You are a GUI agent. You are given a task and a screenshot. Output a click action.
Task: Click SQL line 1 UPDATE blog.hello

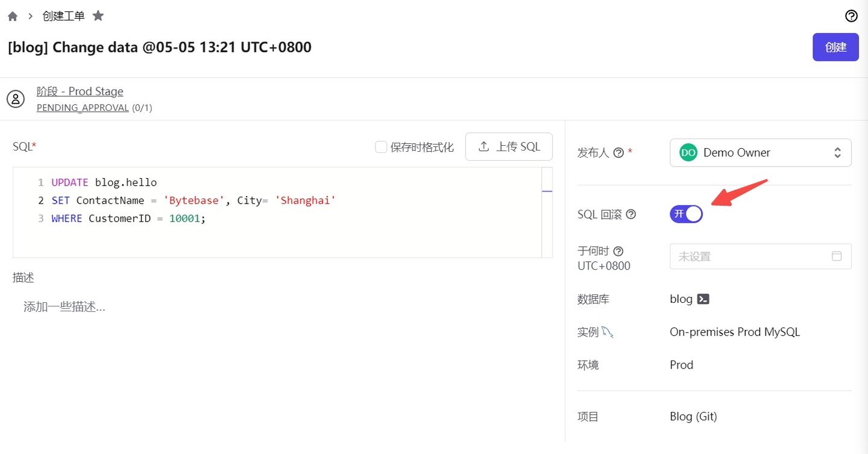click(104, 182)
